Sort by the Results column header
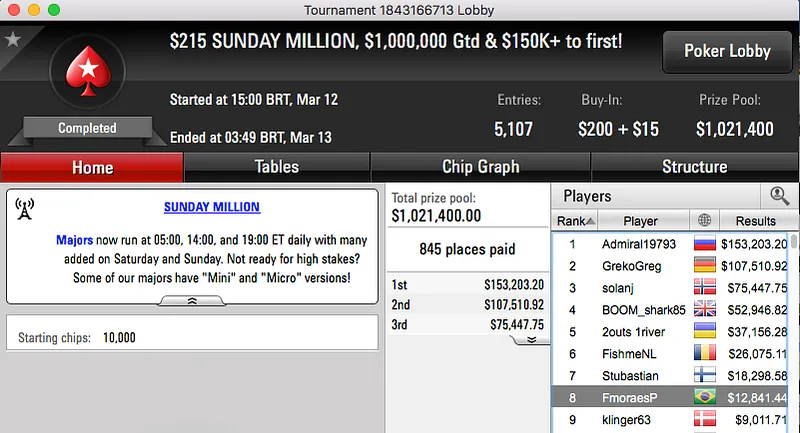The image size is (800, 433). pyautogui.click(x=755, y=220)
